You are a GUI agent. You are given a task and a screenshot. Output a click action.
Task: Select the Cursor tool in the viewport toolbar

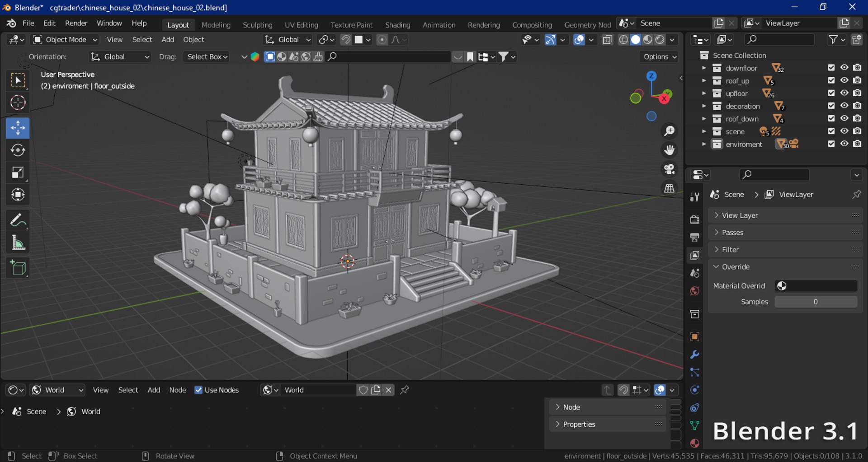[18, 103]
